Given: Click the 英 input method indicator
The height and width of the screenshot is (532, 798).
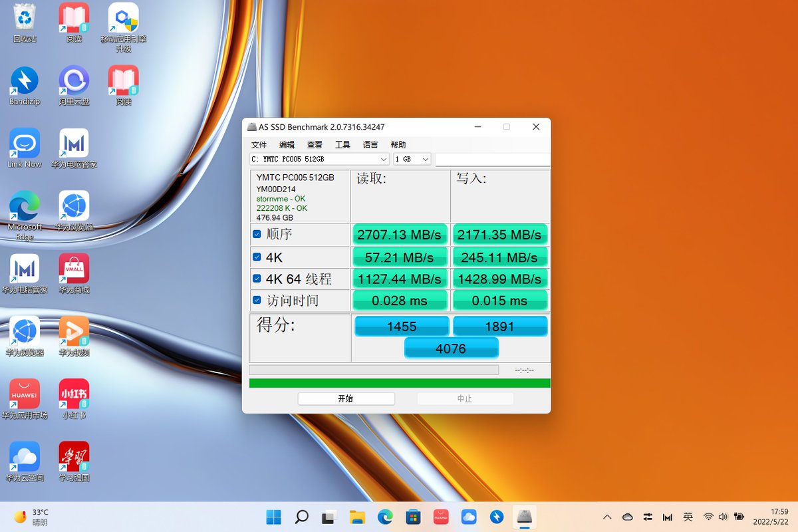Looking at the screenshot, I should (x=688, y=517).
